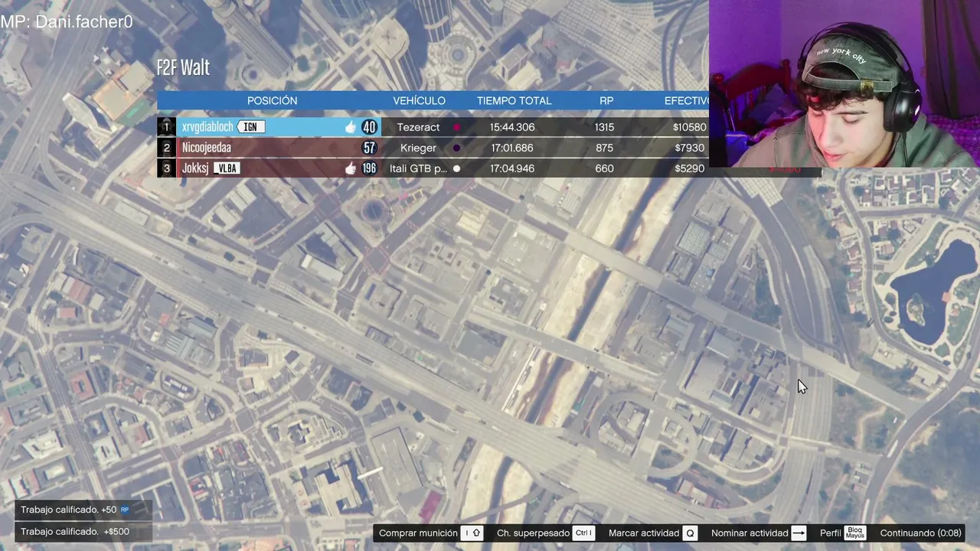Click the MP: Dani.facher0 label
980x551 pixels.
[67, 21]
